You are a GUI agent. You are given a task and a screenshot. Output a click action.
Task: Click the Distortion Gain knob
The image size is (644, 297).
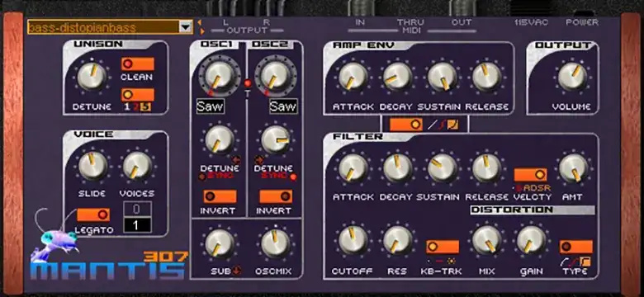pyautogui.click(x=532, y=240)
